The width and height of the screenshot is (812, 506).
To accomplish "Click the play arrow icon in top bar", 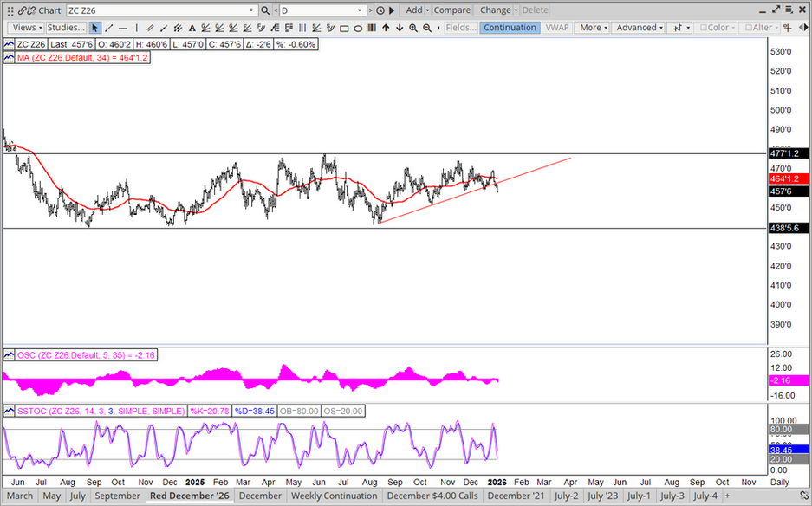I will point(392,10).
